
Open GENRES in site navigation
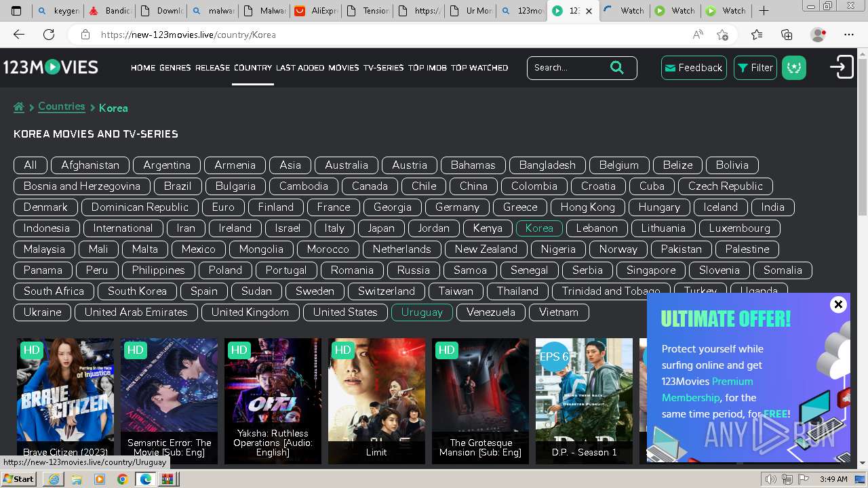point(175,68)
